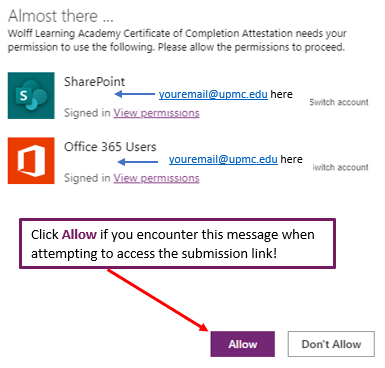
Task: Allow the requested permissions
Action: coord(243,344)
